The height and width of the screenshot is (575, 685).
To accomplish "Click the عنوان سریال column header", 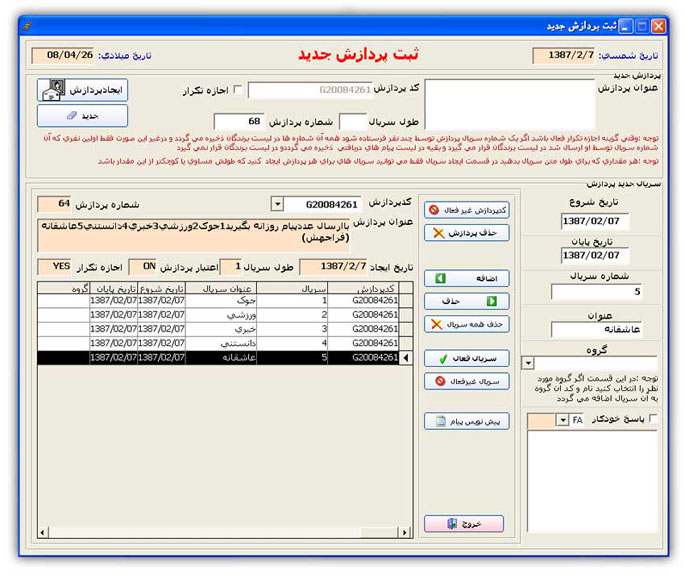I will coord(221,288).
